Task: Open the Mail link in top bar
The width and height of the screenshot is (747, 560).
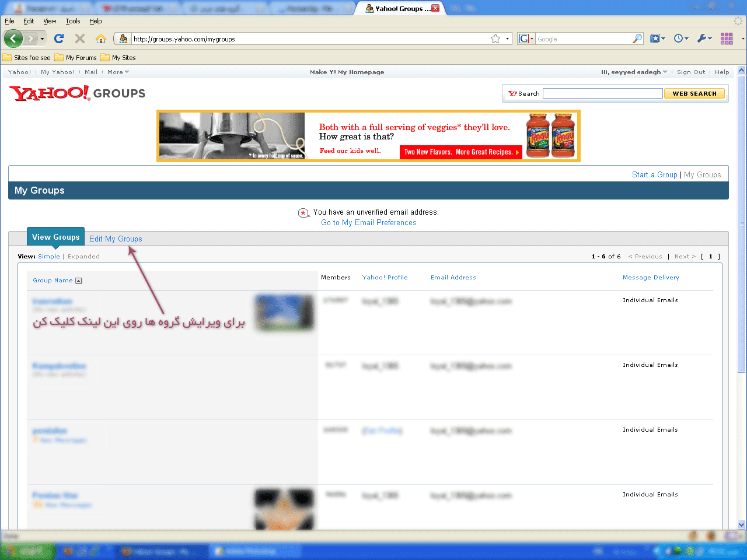Action: (x=91, y=72)
